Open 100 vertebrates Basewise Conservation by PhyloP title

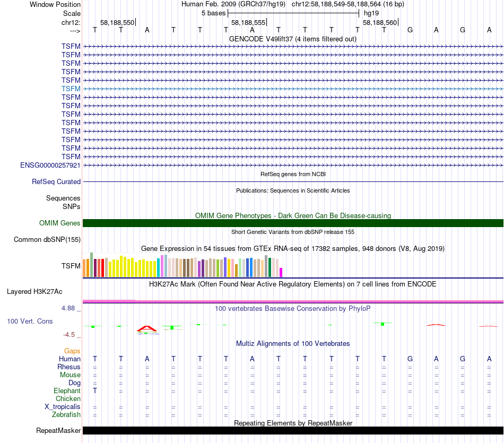point(293,309)
